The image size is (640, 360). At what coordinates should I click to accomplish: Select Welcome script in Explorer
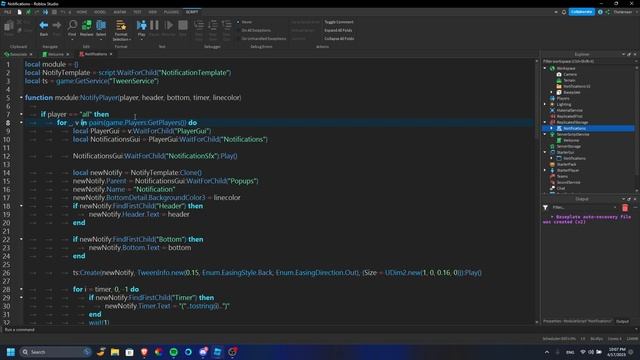571,140
